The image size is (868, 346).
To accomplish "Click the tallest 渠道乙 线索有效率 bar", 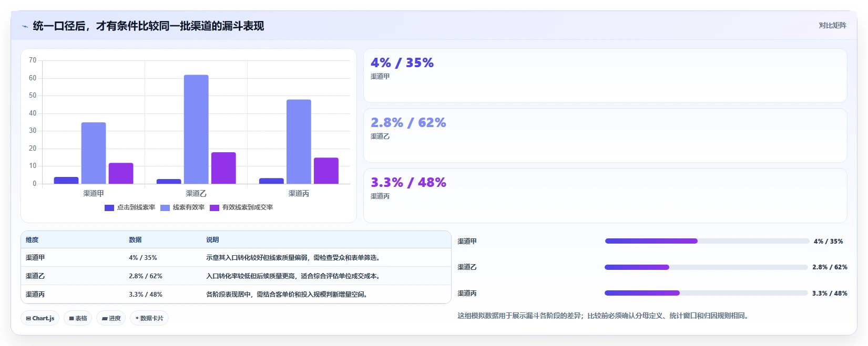I will click(x=196, y=129).
